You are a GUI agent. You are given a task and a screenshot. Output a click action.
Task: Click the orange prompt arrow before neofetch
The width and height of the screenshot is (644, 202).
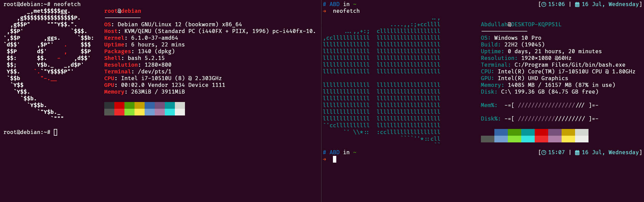(325, 11)
